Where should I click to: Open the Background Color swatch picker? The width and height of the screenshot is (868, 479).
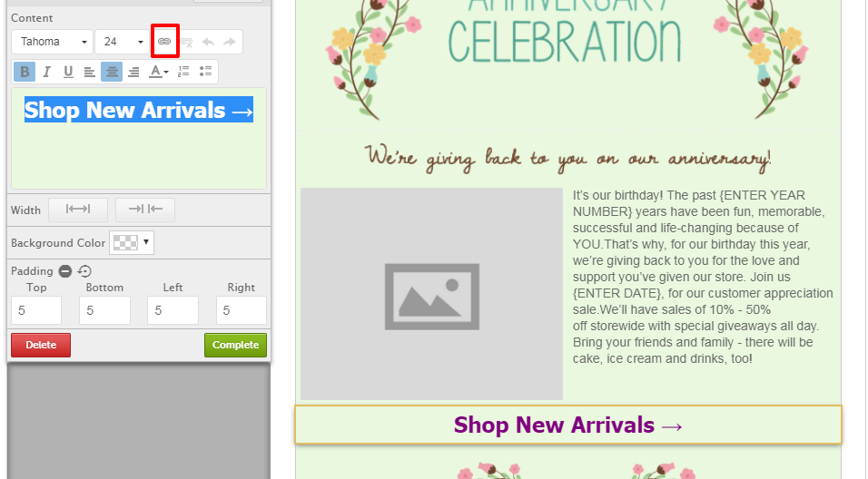click(132, 242)
